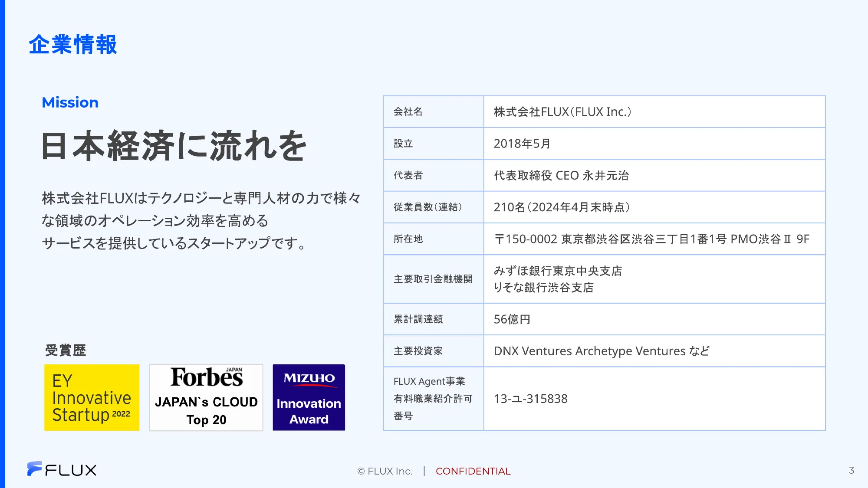Select みずほ銀行東京中央支店 text
The image size is (868, 488).
[558, 271]
